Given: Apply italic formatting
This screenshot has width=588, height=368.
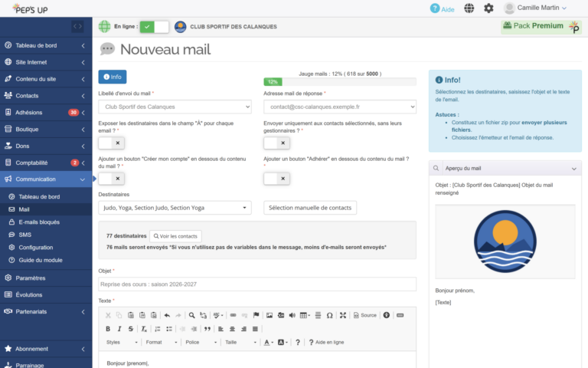Looking at the screenshot, I should click(119, 329).
